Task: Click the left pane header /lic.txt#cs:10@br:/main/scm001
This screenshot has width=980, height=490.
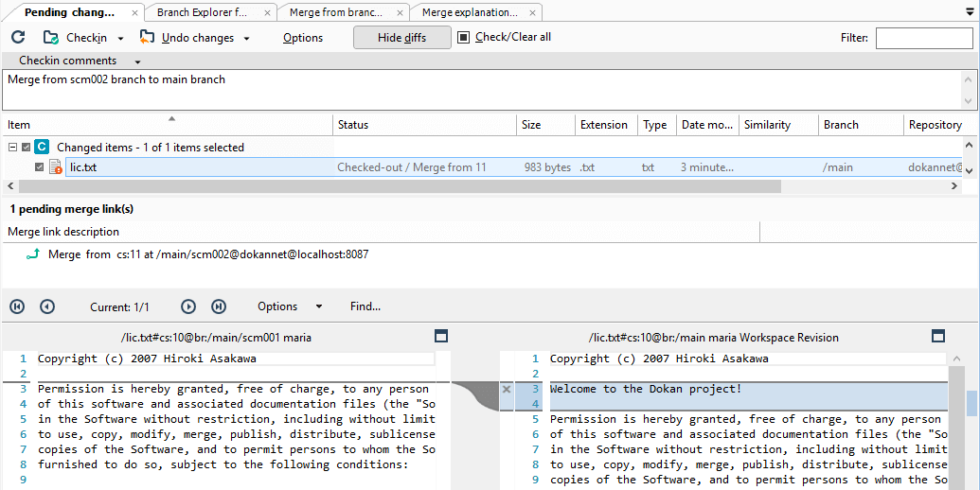Action: (216, 338)
